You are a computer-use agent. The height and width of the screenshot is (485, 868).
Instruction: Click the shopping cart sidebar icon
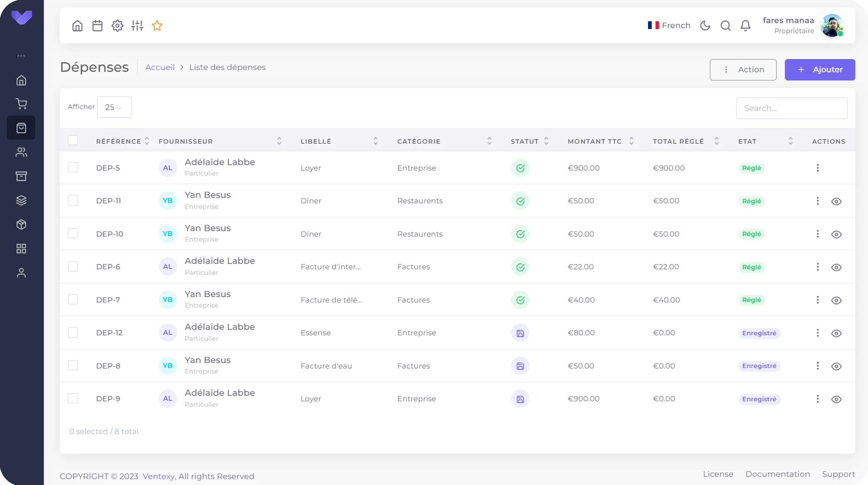21,104
